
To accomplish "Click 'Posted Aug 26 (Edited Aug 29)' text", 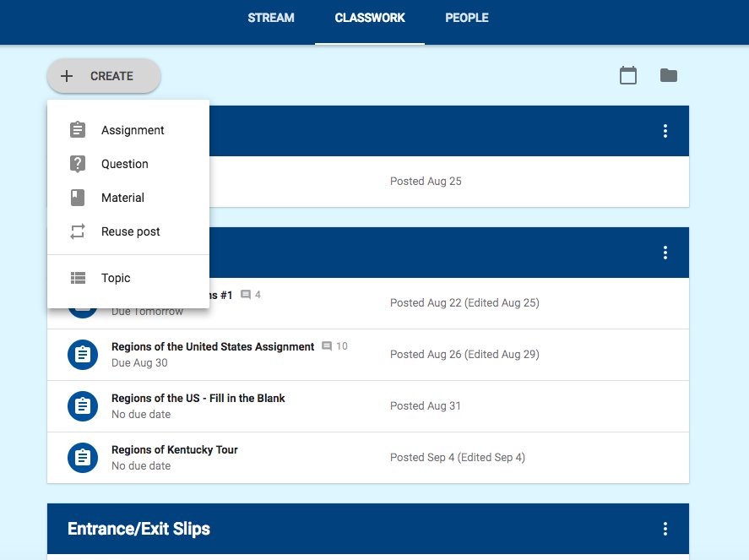I will pyautogui.click(x=464, y=354).
